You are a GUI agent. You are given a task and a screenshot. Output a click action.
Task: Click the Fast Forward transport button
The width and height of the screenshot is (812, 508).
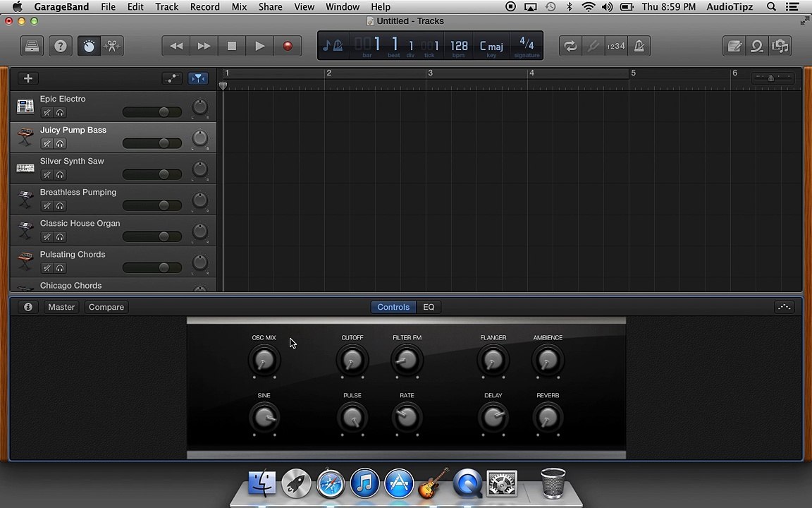click(x=204, y=46)
